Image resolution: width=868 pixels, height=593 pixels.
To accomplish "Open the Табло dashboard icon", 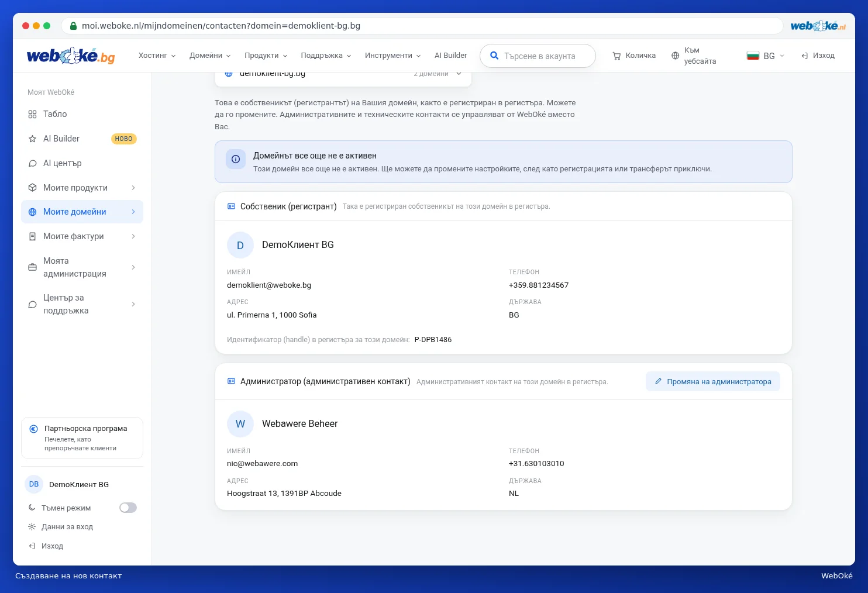I will coord(32,115).
